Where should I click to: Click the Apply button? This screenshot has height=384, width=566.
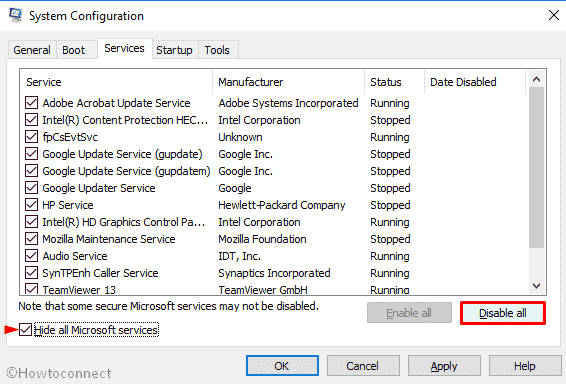coord(444,366)
